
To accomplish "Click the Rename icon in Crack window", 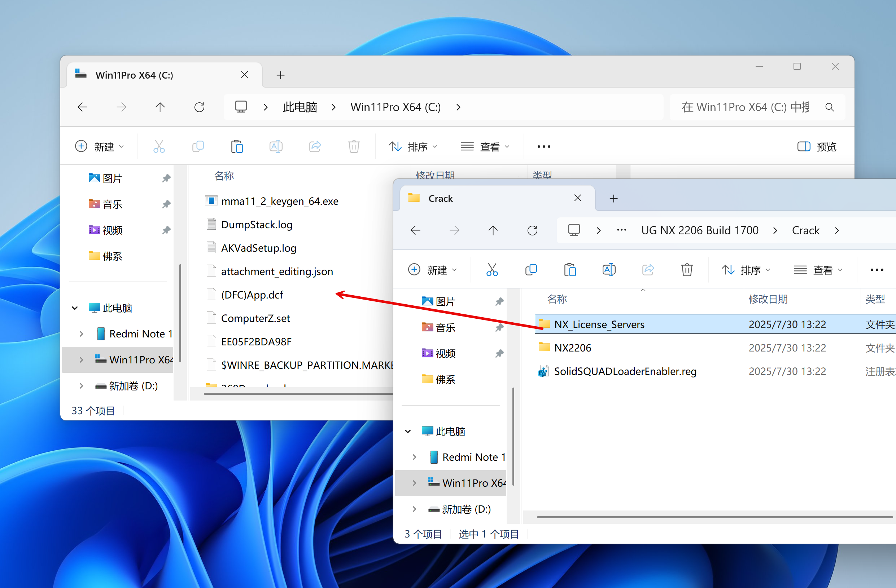I will 608,270.
